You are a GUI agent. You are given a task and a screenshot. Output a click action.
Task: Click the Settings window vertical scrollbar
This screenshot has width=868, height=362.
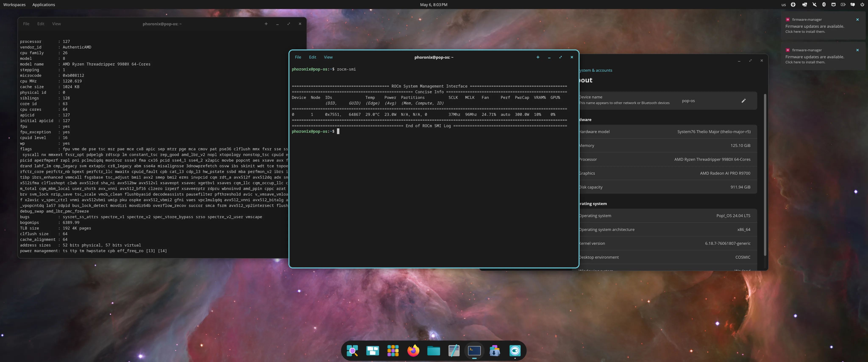[765, 175]
